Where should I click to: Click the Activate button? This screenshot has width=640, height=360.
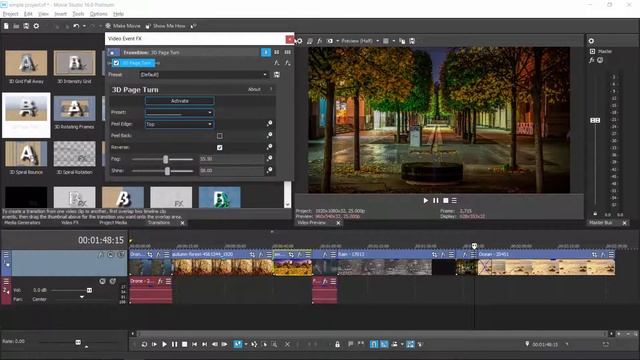click(180, 101)
